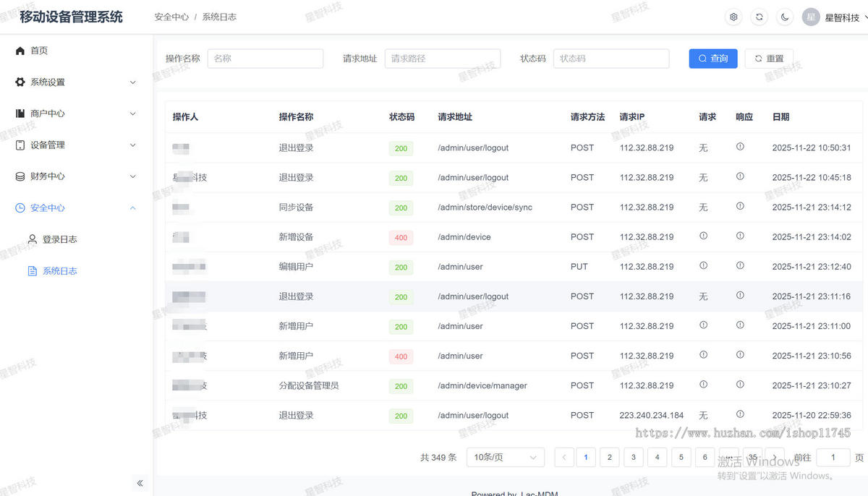This screenshot has height=496, width=868.
Task: Open the 10条/页 page size dropdown
Action: tap(506, 457)
